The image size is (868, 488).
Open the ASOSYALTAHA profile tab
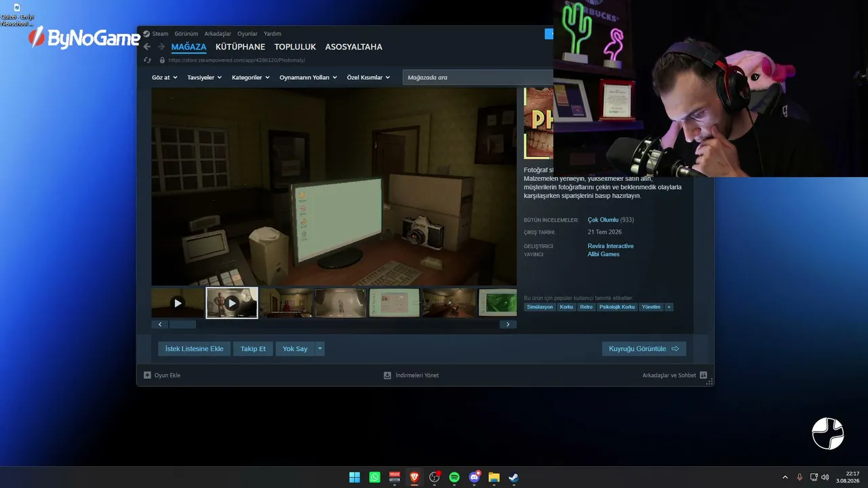(354, 47)
